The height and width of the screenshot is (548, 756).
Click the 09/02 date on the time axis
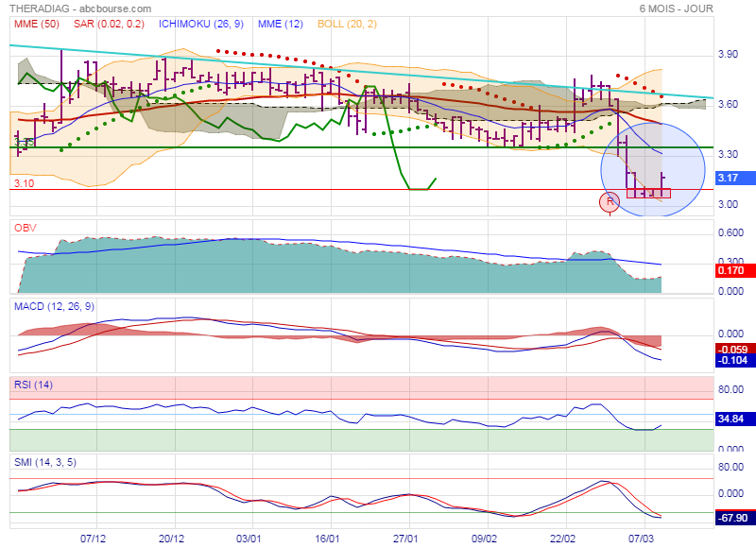pyautogui.click(x=484, y=539)
